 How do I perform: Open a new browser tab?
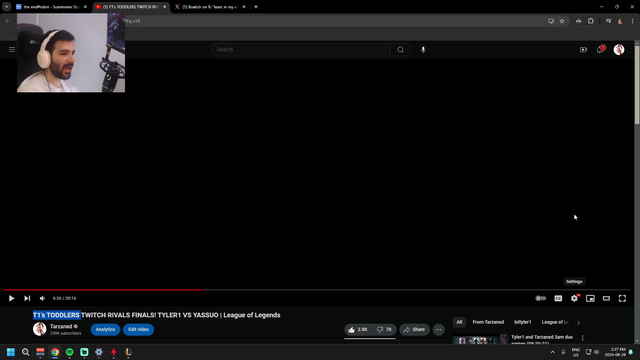click(x=256, y=7)
